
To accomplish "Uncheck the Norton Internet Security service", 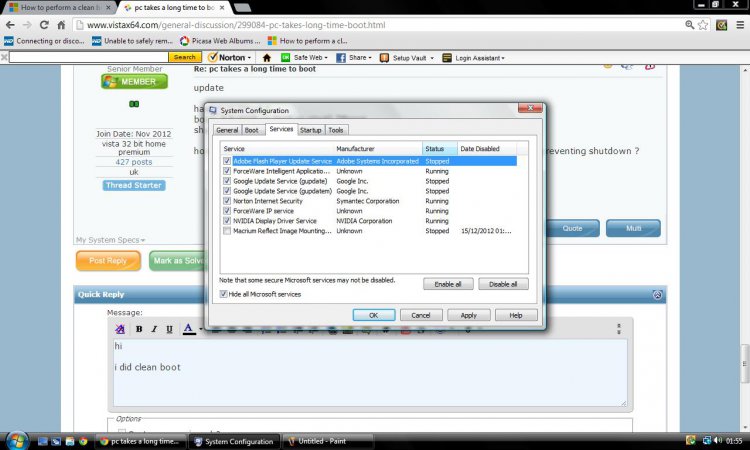I will coord(227,201).
